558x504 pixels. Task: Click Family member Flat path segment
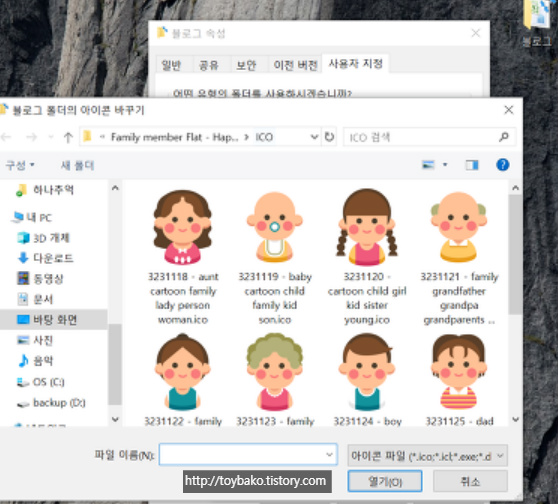pos(175,137)
